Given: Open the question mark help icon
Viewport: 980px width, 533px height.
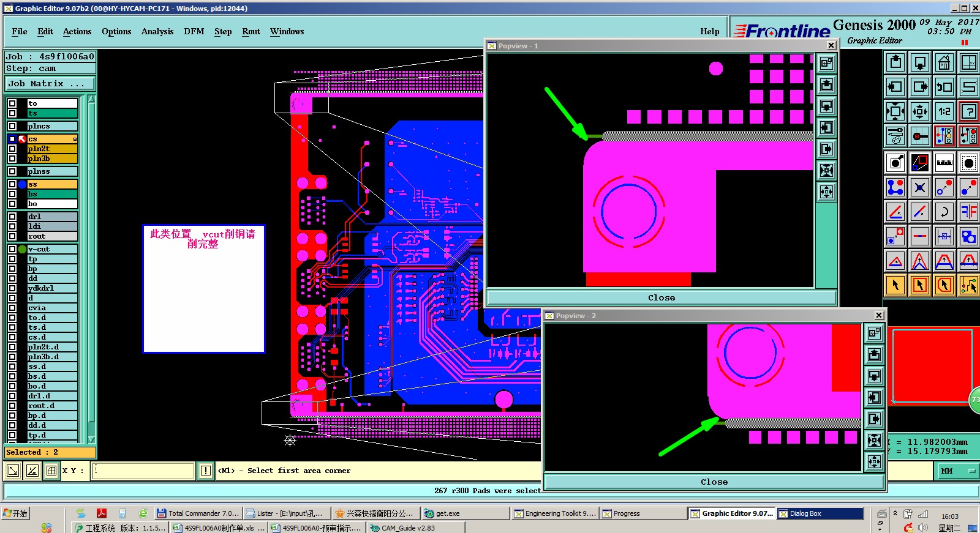Looking at the screenshot, I should click(x=968, y=111).
